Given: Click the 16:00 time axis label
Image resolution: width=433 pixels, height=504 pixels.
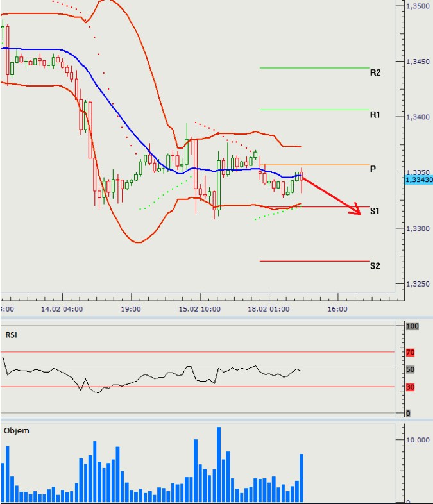Looking at the screenshot, I should (x=337, y=309).
